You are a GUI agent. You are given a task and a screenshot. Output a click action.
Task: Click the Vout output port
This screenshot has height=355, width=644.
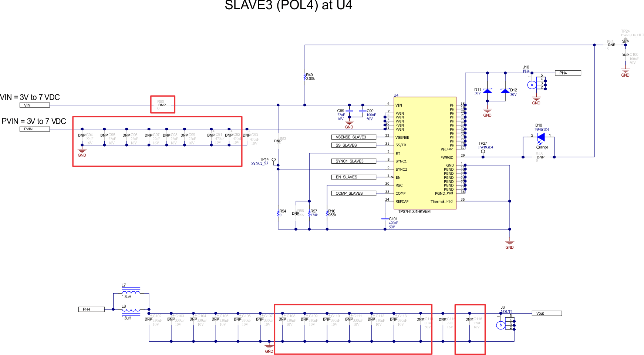point(547,314)
